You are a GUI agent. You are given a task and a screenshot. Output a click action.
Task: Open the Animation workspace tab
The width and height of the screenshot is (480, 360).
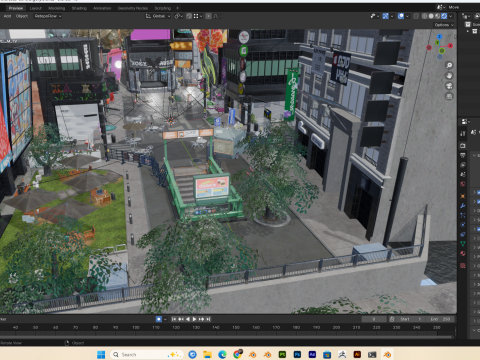point(102,8)
